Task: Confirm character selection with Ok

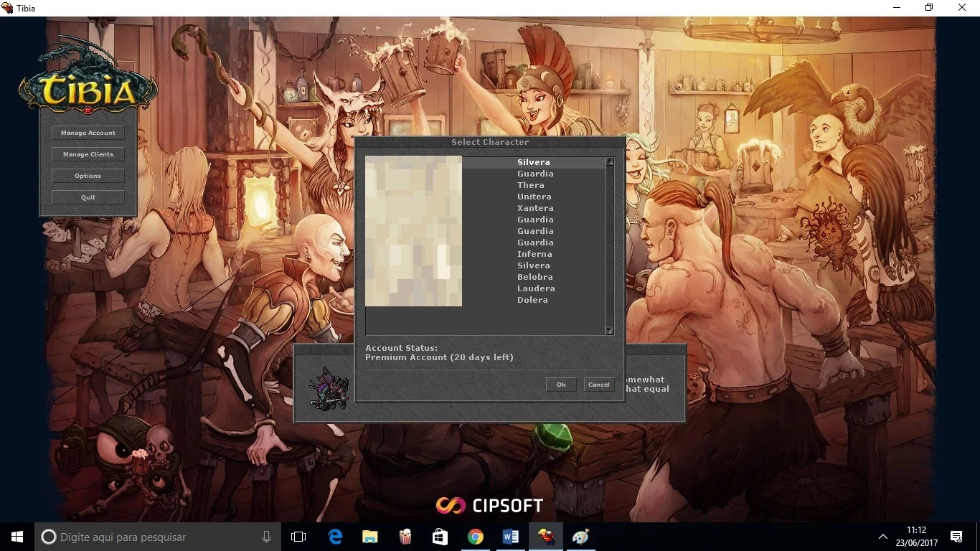Action: pyautogui.click(x=561, y=385)
